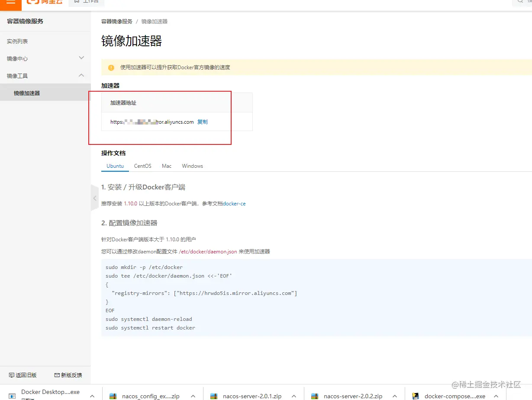Click the /etc/docker/daemon.json red path text
The width and height of the screenshot is (532, 400).
pos(208,251)
